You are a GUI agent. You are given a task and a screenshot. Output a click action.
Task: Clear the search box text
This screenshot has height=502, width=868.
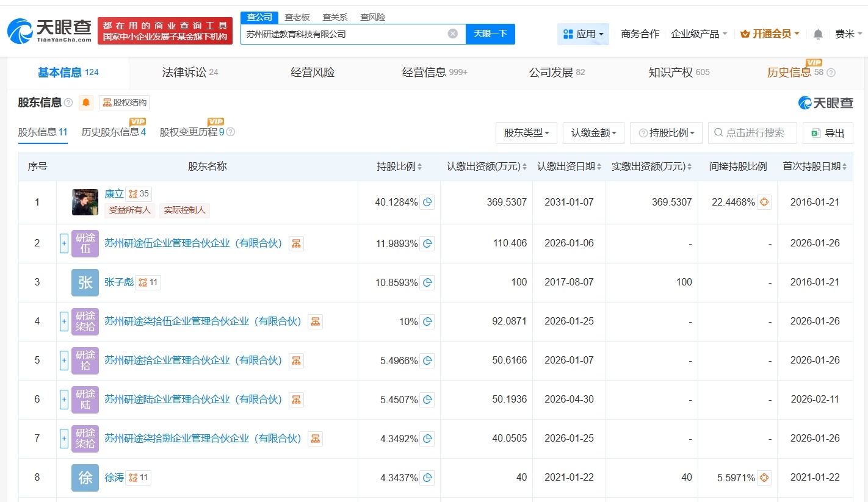pyautogui.click(x=452, y=34)
